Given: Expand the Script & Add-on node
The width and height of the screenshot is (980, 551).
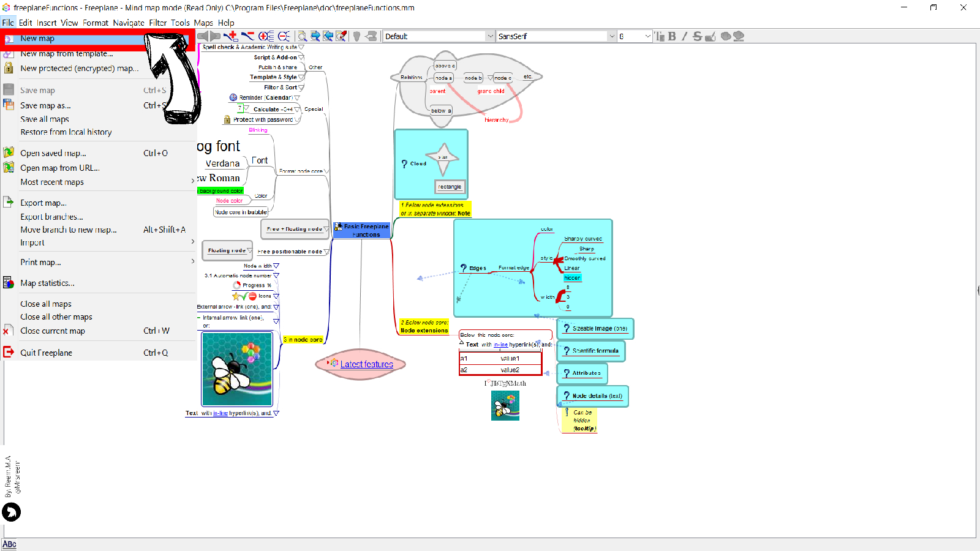Looking at the screenshot, I should tap(301, 58).
